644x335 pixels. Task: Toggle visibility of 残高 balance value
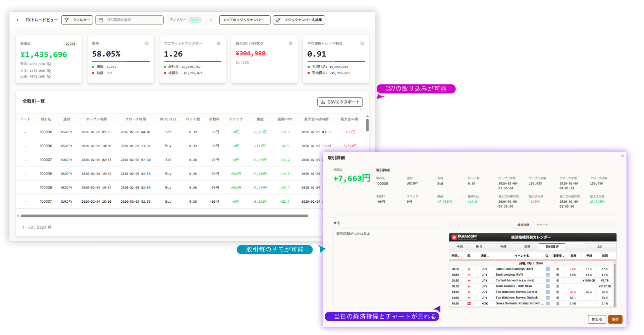click(49, 64)
